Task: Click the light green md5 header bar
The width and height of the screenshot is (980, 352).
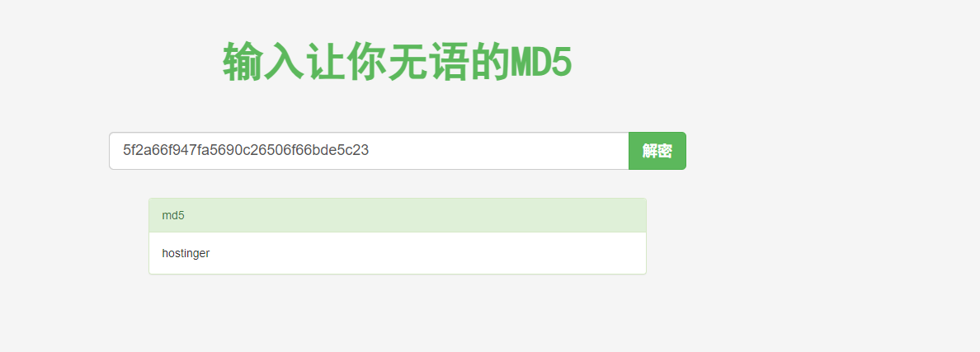Action: tap(398, 215)
